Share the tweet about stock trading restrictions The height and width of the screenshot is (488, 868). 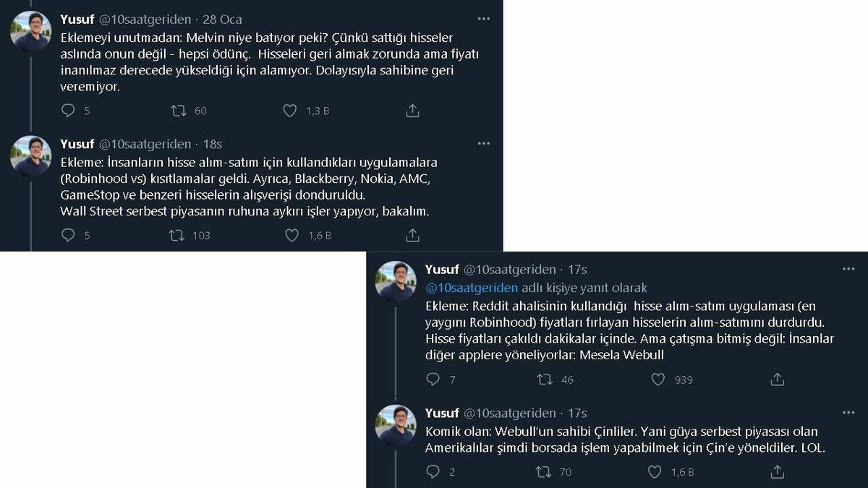coord(413,235)
